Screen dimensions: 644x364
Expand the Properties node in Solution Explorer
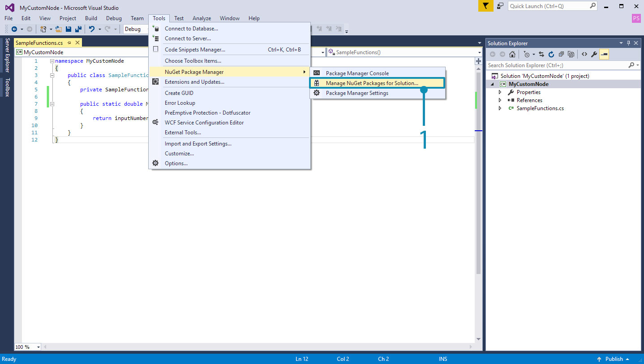point(500,92)
